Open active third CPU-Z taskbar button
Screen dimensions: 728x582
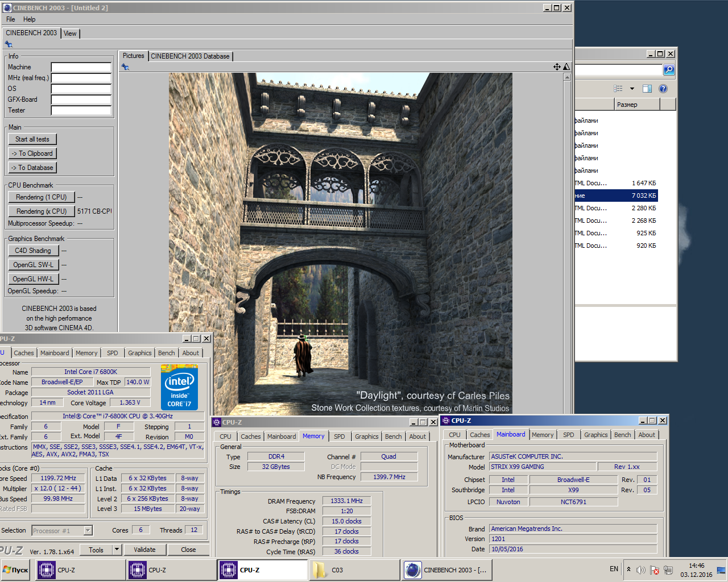tap(263, 570)
